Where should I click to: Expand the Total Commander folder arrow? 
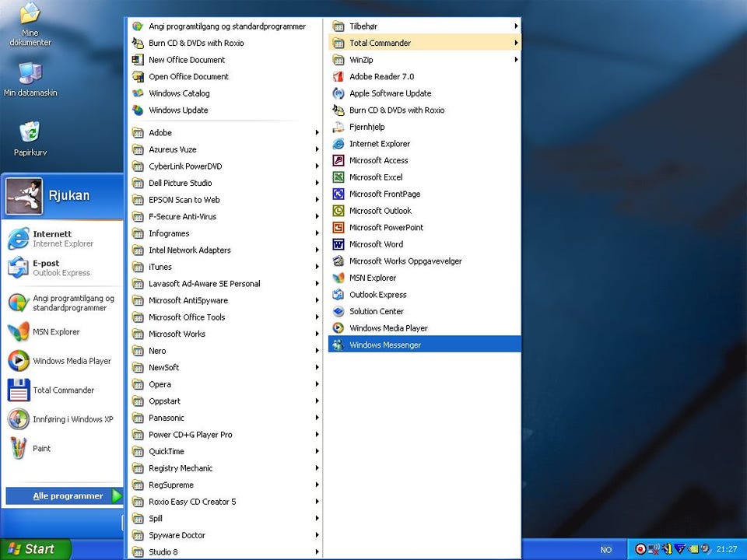tap(517, 43)
